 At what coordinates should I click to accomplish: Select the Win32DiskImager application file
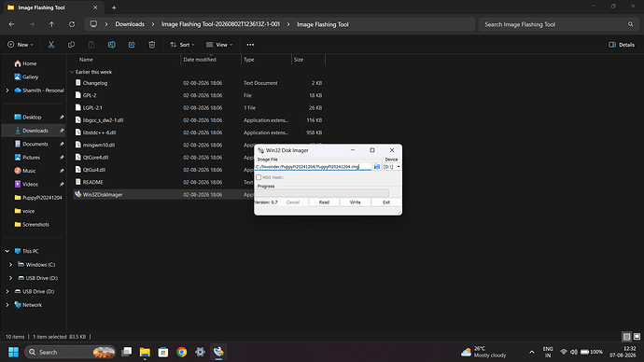pos(103,195)
